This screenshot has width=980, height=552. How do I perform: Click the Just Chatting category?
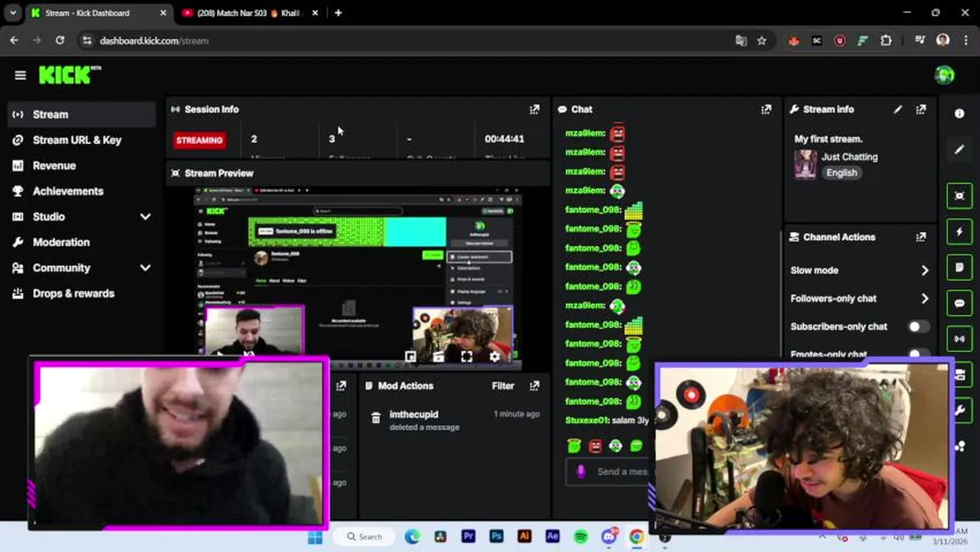click(x=850, y=156)
